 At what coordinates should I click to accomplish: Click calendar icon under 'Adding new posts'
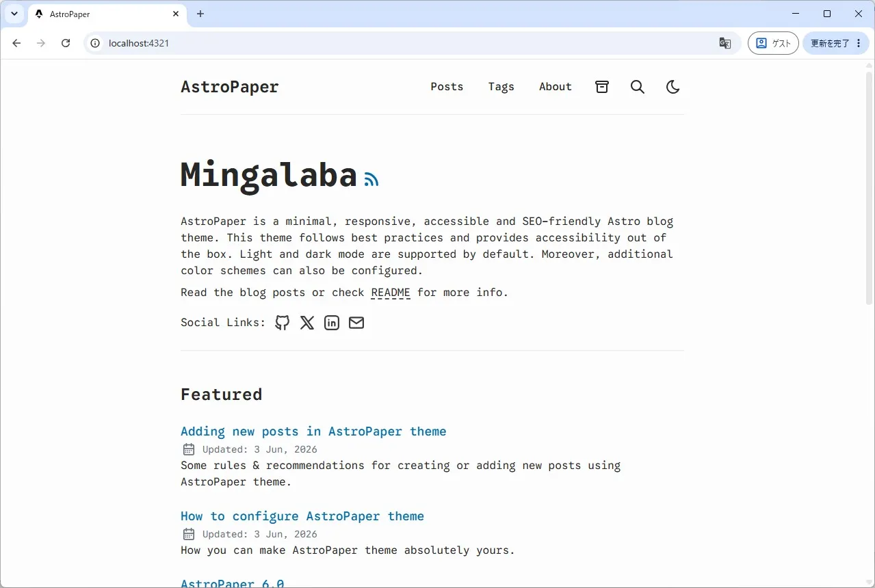(189, 449)
